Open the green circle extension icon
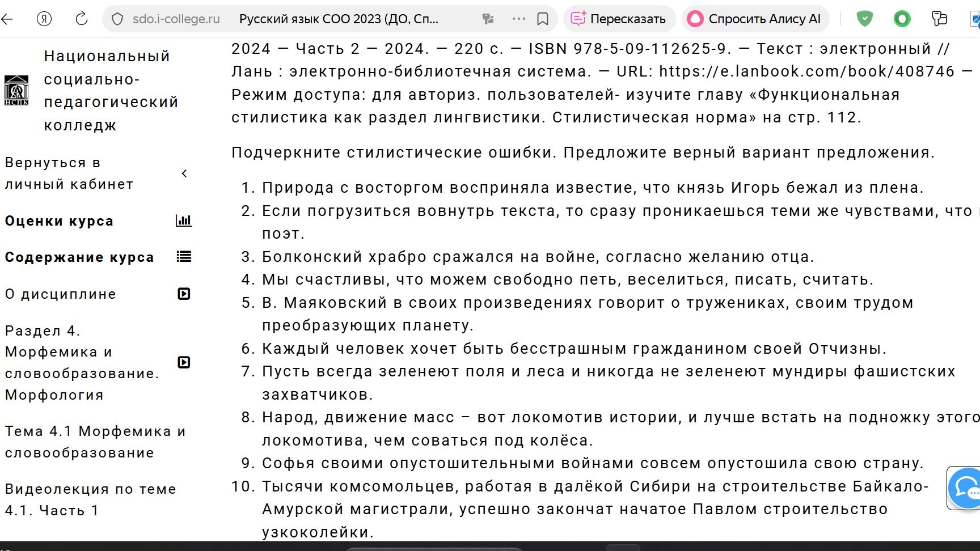Screen dimensions: 980x551 (x=902, y=19)
